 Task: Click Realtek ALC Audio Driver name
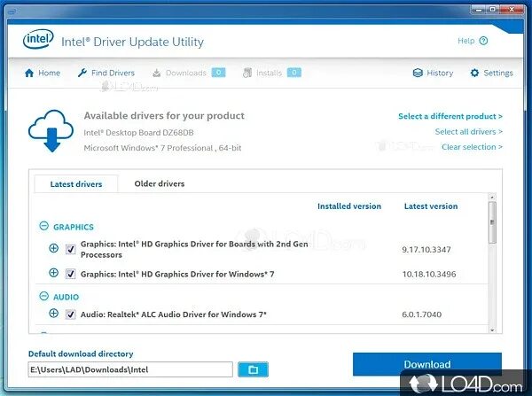click(174, 314)
